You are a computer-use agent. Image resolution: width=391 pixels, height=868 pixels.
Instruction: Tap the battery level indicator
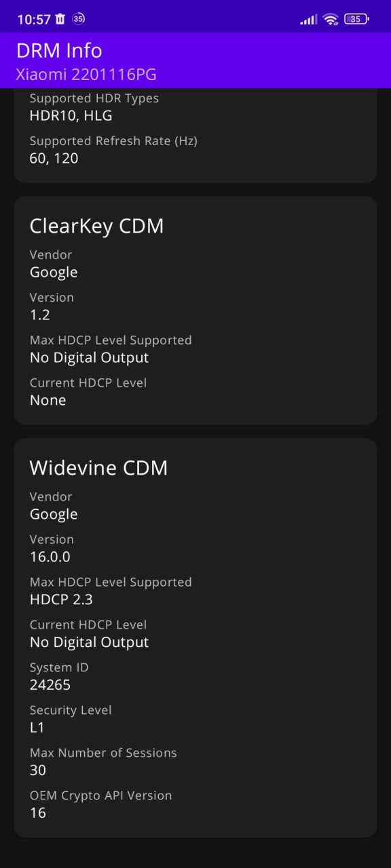[356, 19]
